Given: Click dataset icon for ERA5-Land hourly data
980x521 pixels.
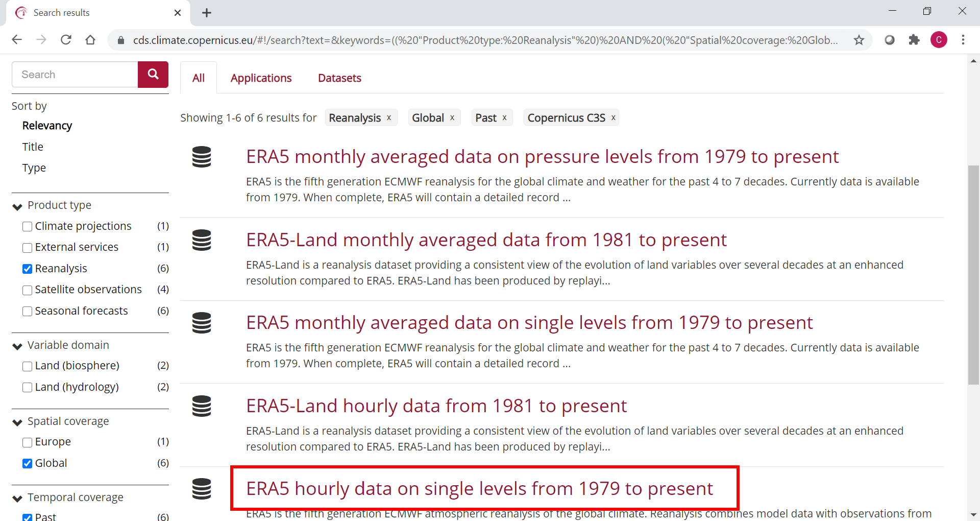Looking at the screenshot, I should click(x=202, y=406).
